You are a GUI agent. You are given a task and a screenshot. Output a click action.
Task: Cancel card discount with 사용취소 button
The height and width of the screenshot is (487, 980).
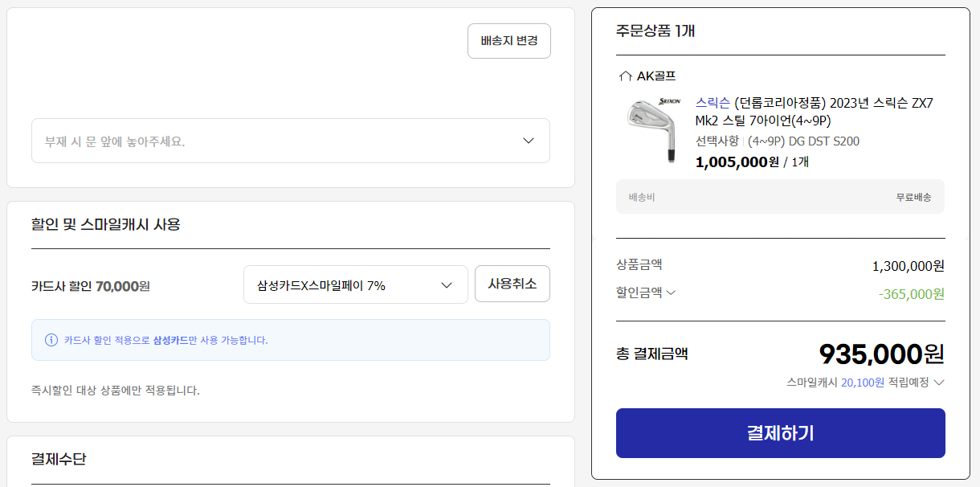[512, 284]
